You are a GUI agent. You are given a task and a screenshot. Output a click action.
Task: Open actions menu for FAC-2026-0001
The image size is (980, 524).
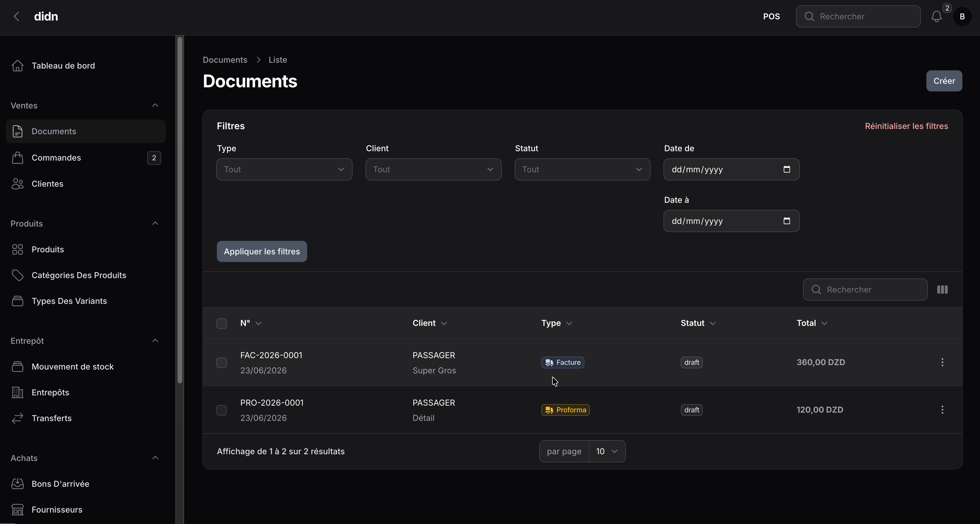tap(942, 362)
